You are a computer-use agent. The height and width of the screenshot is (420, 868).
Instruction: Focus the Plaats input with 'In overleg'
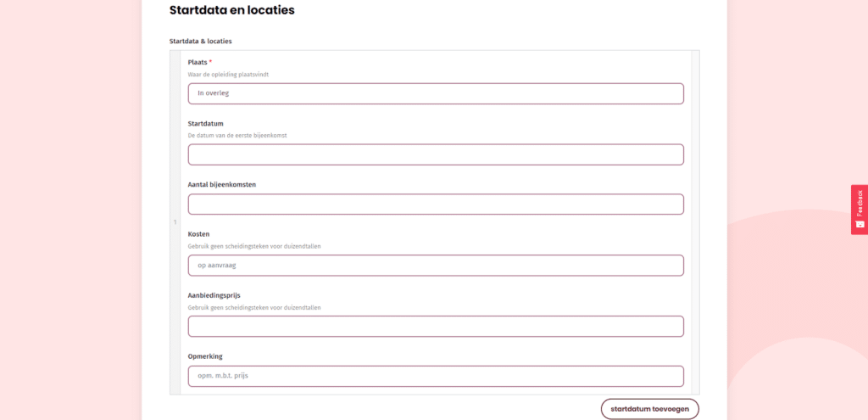click(x=435, y=93)
